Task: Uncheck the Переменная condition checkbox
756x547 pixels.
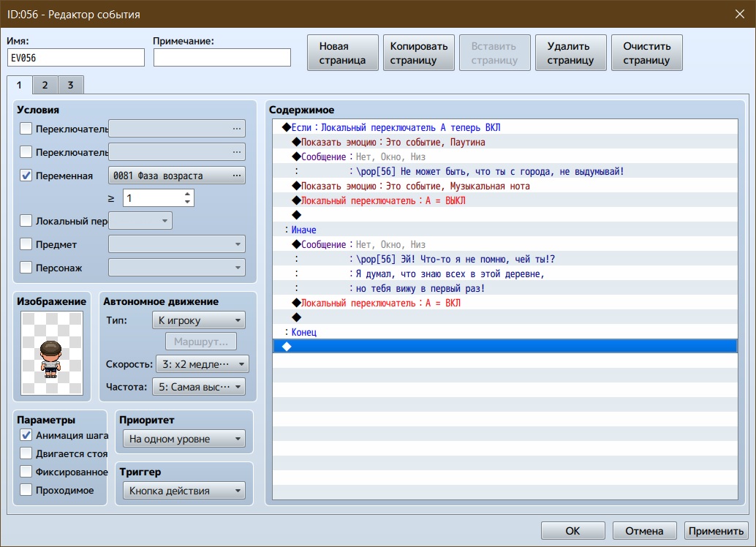Action: pos(26,176)
